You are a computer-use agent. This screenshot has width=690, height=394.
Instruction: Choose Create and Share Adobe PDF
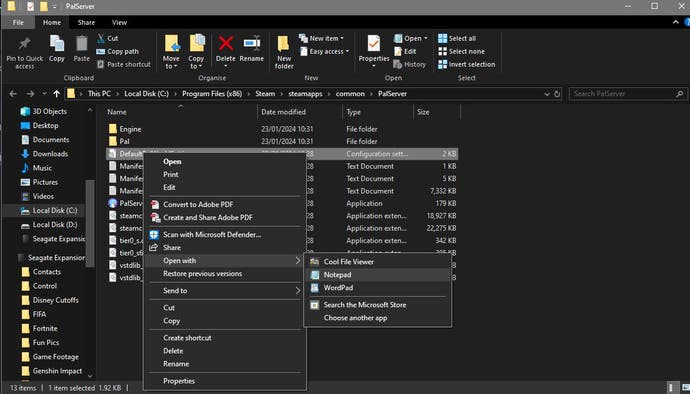(208, 217)
